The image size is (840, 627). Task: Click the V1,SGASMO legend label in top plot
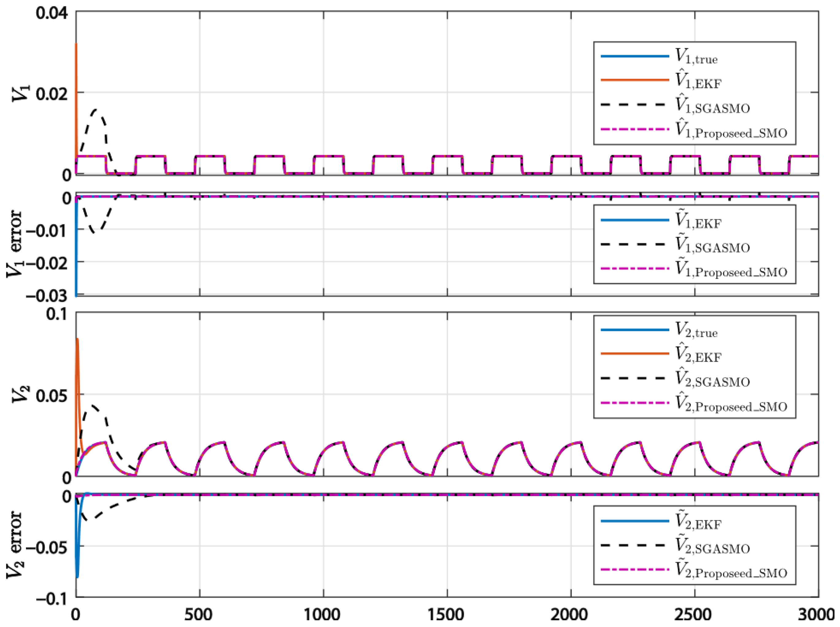click(x=713, y=106)
